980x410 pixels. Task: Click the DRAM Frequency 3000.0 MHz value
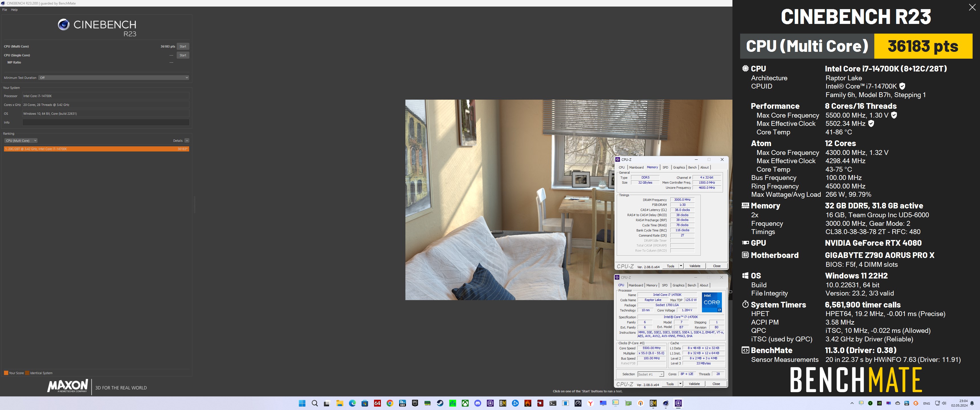[682, 200]
